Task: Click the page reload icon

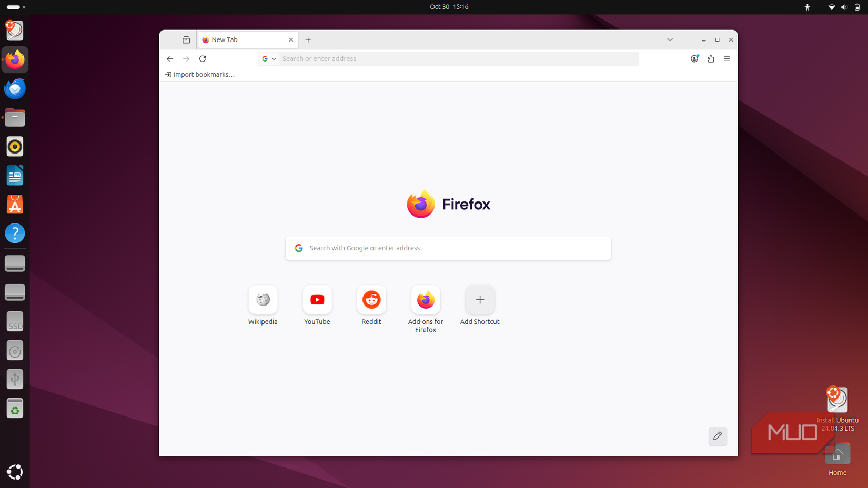Action: coord(203,58)
